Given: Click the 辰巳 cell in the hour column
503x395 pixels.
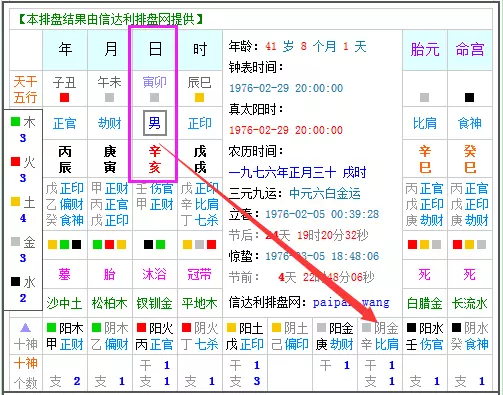Looking at the screenshot, I should [199, 82].
